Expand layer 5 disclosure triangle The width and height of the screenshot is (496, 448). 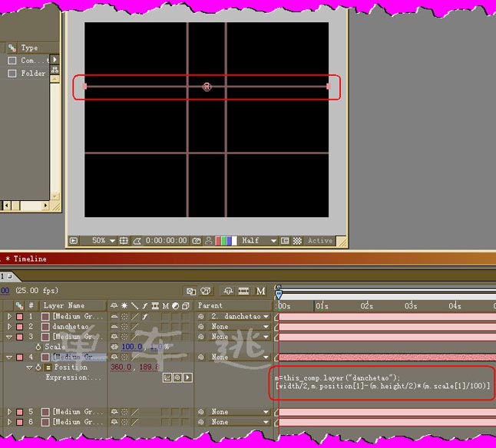click(x=9, y=412)
